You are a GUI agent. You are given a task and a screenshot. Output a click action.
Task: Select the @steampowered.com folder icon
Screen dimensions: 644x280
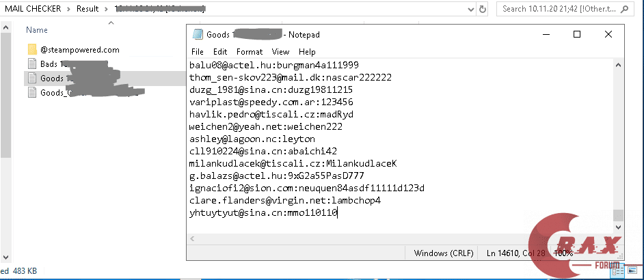(x=31, y=50)
